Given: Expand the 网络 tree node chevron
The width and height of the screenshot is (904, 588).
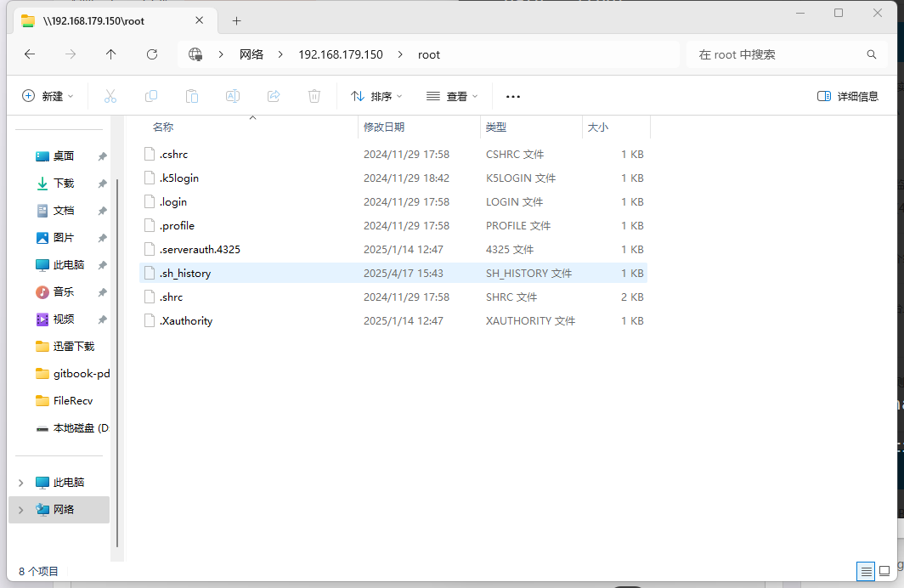Looking at the screenshot, I should tap(20, 510).
